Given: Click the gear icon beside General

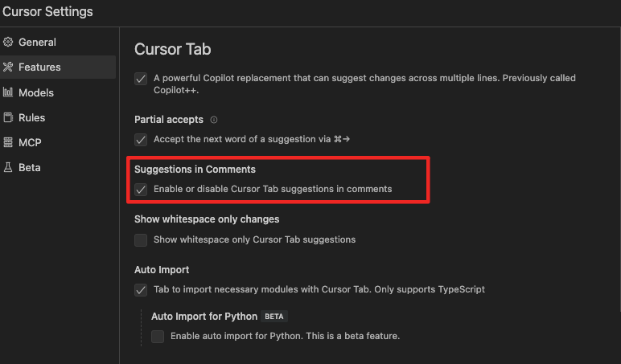Looking at the screenshot, I should (8, 42).
